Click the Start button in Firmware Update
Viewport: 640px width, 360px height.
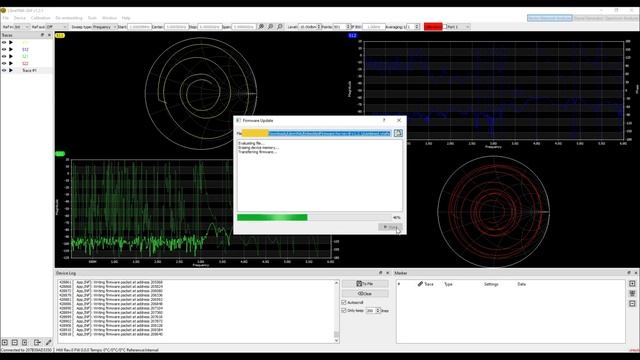pos(390,227)
